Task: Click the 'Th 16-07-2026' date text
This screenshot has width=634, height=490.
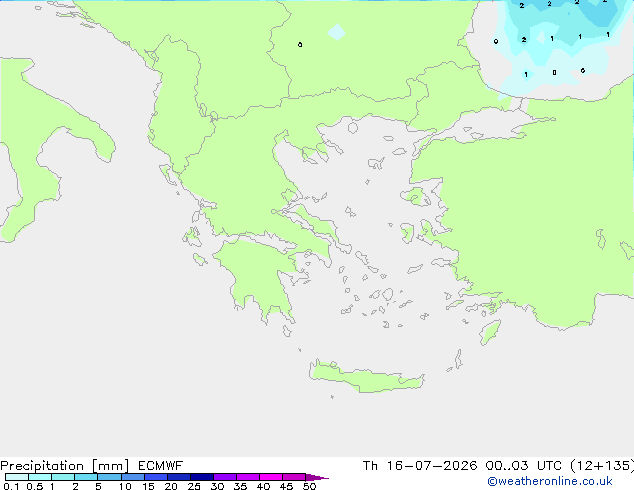Action: pyautogui.click(x=420, y=466)
